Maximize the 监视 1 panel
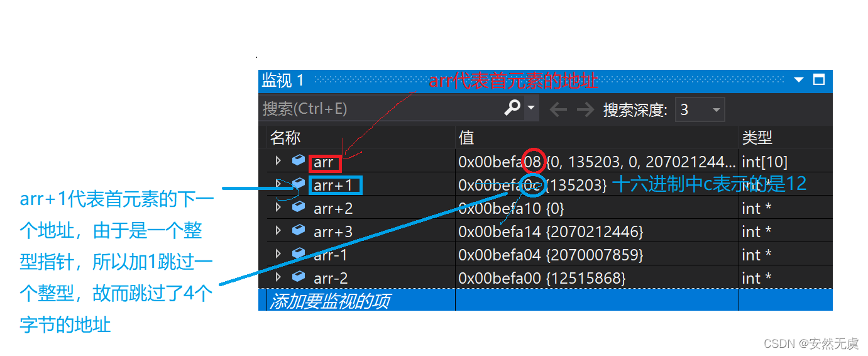Viewport: 868px width, 356px height. tap(819, 80)
